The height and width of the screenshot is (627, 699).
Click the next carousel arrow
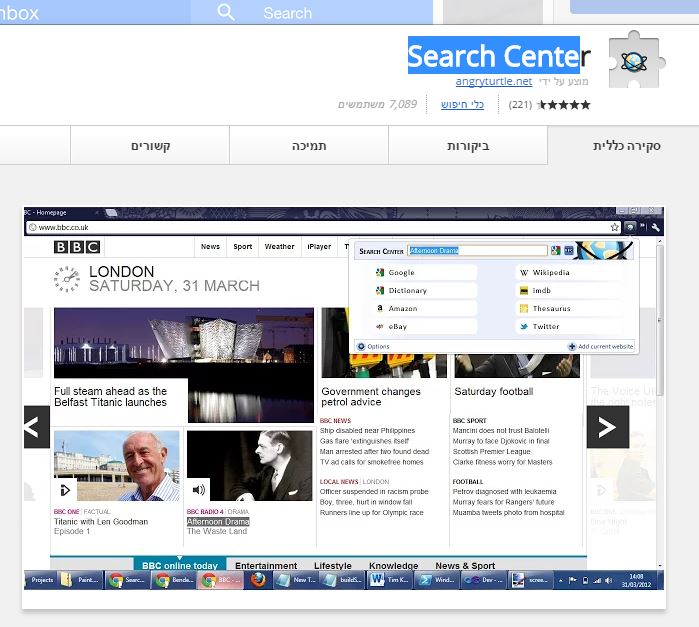click(608, 427)
